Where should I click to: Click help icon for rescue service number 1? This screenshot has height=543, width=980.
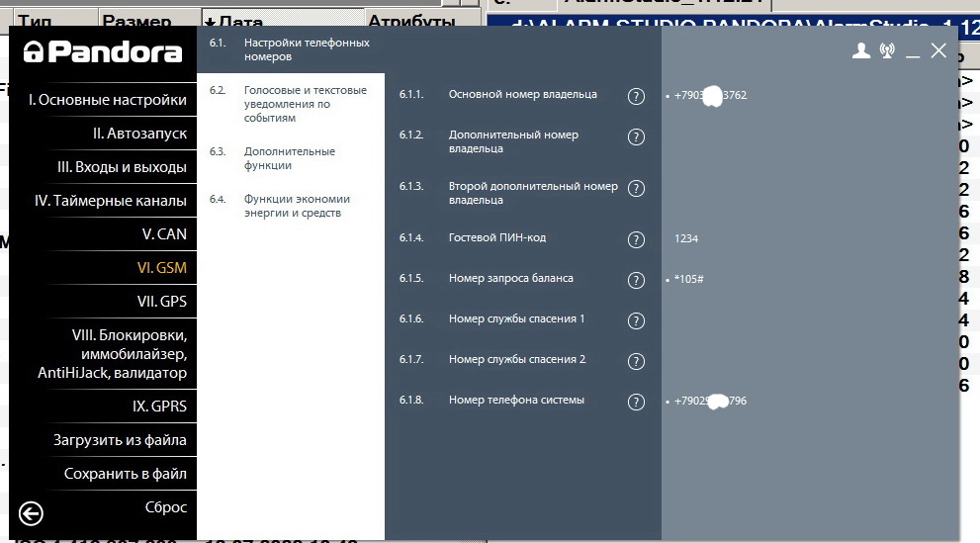[x=637, y=320]
